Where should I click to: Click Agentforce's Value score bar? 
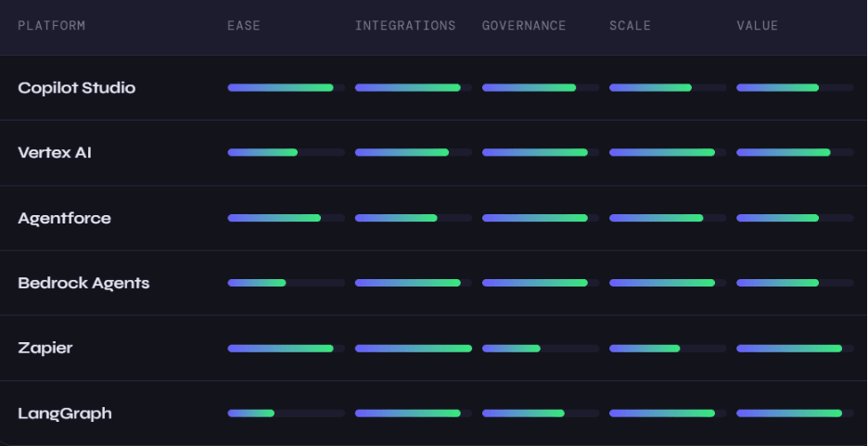tap(795, 218)
